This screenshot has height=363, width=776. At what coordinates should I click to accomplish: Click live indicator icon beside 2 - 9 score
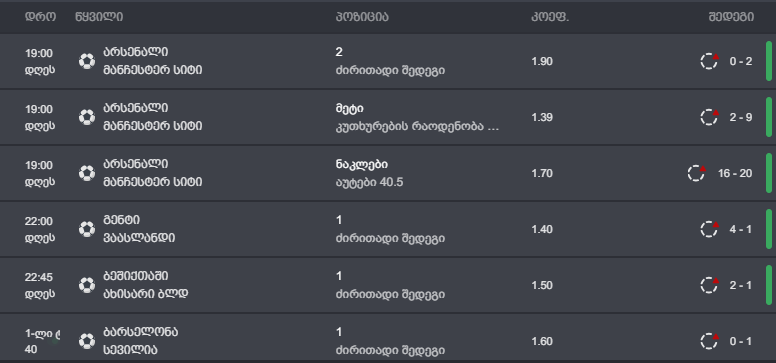click(710, 117)
